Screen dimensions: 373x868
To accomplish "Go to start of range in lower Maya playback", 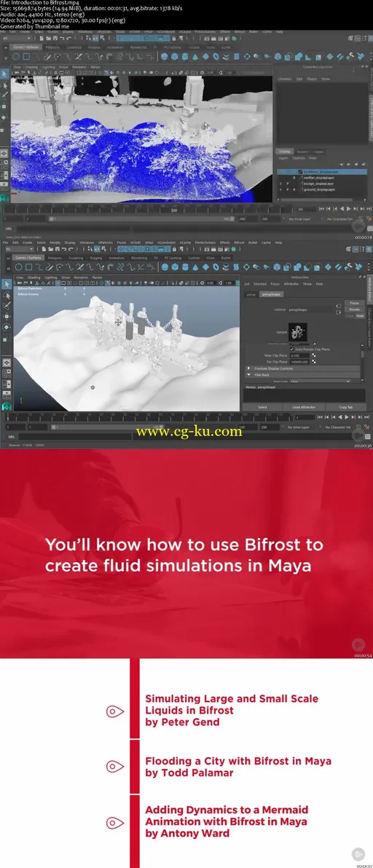I will tap(320, 417).
